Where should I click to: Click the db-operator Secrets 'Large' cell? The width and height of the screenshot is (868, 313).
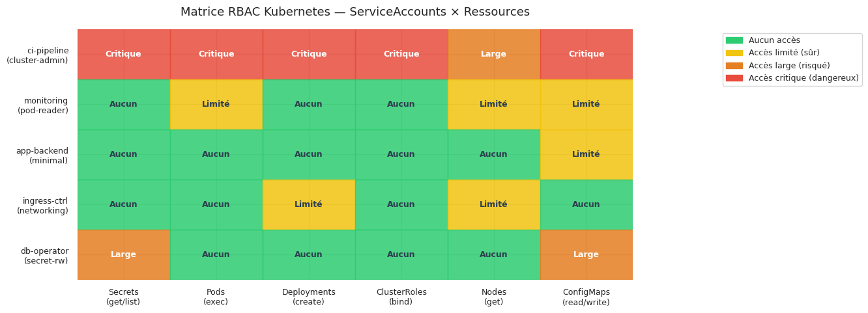point(123,254)
